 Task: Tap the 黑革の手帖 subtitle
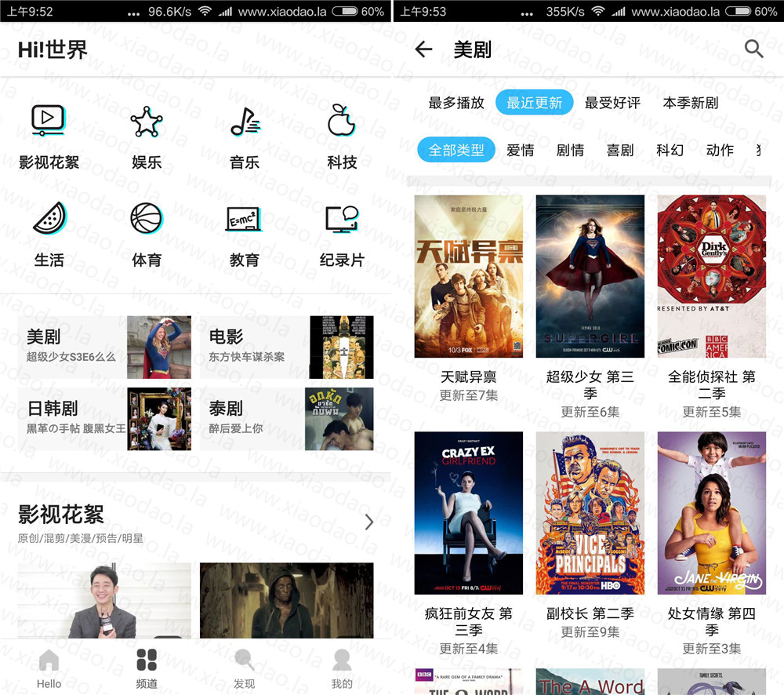(x=76, y=428)
